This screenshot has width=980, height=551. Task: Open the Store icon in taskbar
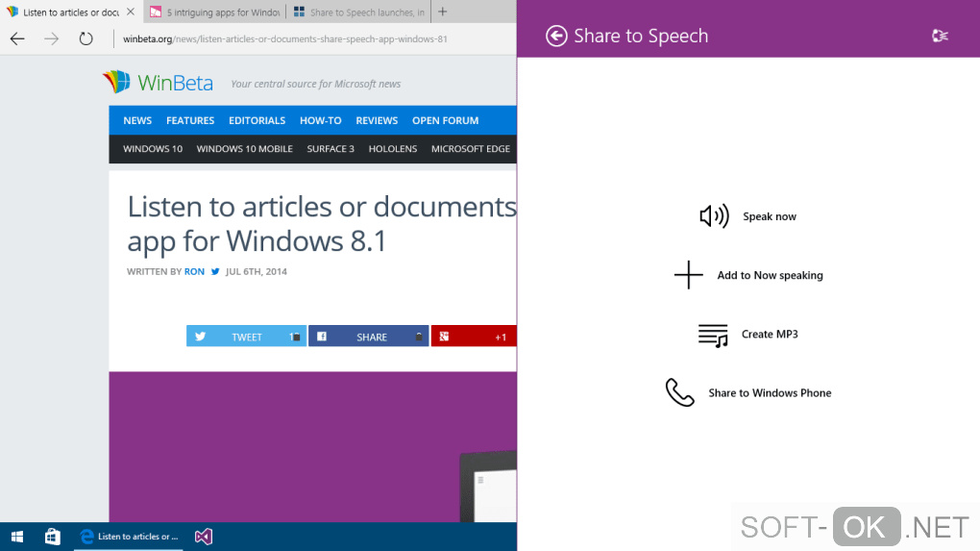coord(53,537)
